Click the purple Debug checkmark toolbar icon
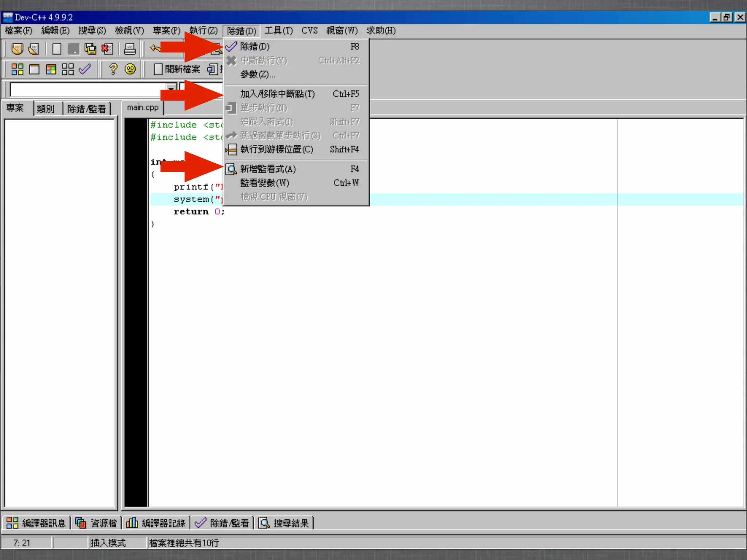The image size is (747, 560). 85,69
